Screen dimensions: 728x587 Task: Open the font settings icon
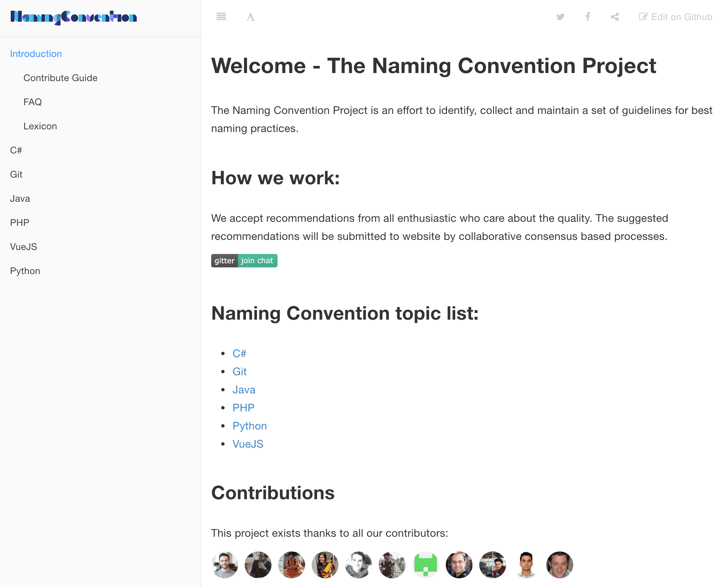[250, 17]
